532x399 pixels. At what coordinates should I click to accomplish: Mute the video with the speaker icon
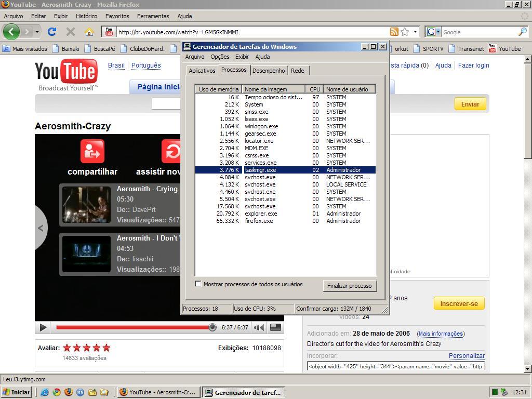coord(259,327)
